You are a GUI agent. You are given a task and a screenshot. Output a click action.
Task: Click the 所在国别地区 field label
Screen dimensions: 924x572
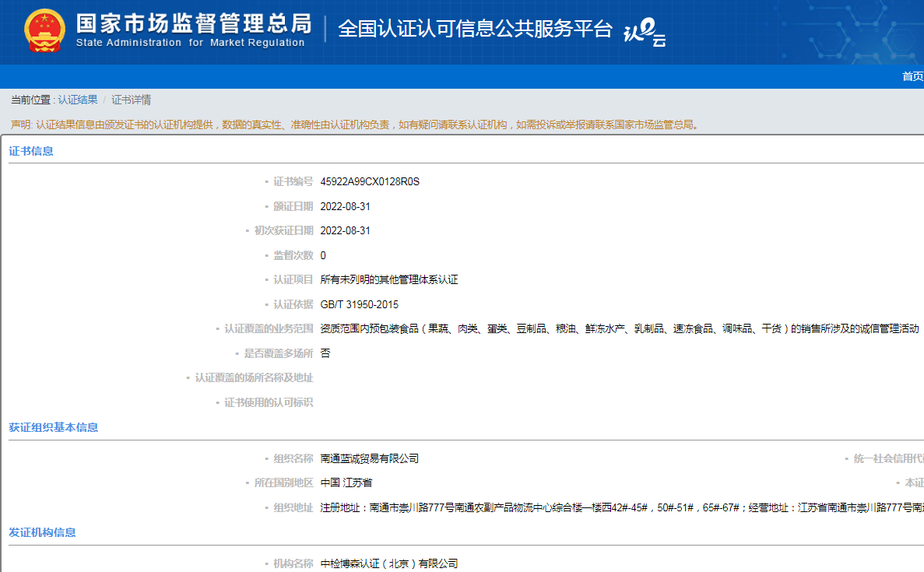[x=283, y=483]
